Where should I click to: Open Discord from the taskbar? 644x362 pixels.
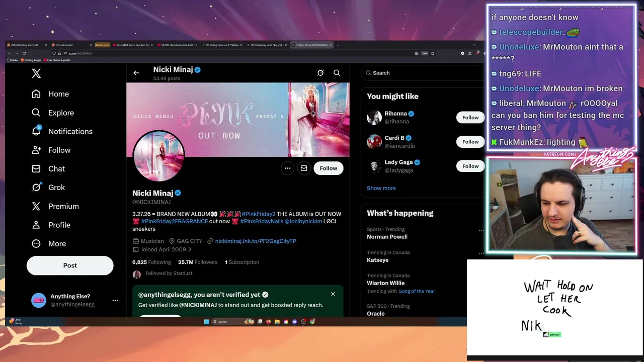click(295, 322)
